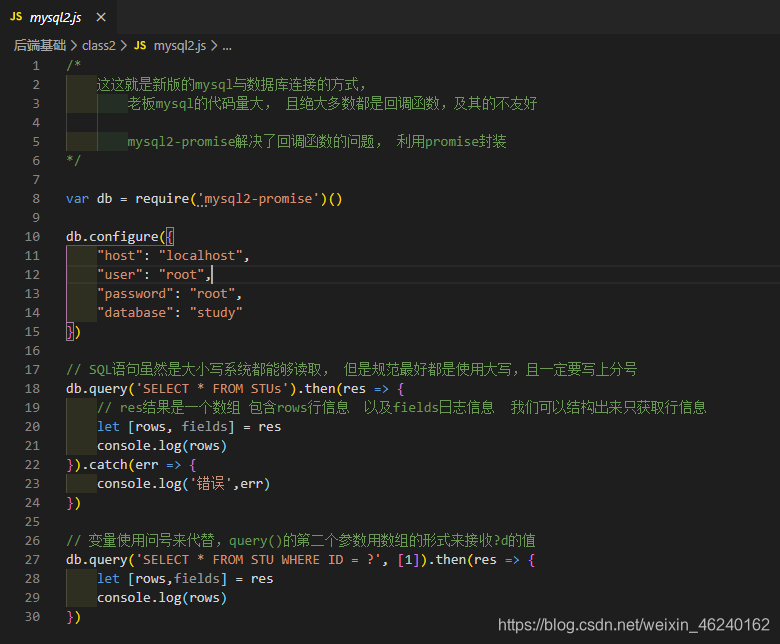This screenshot has height=644, width=780.
Task: Click line number 22 in the gutter
Action: click(32, 465)
